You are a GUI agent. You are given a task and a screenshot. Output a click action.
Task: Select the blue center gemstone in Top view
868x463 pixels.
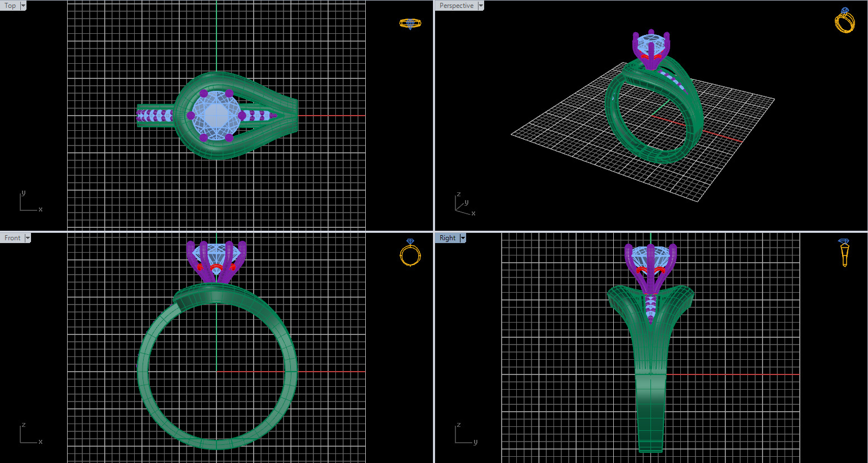(x=216, y=115)
